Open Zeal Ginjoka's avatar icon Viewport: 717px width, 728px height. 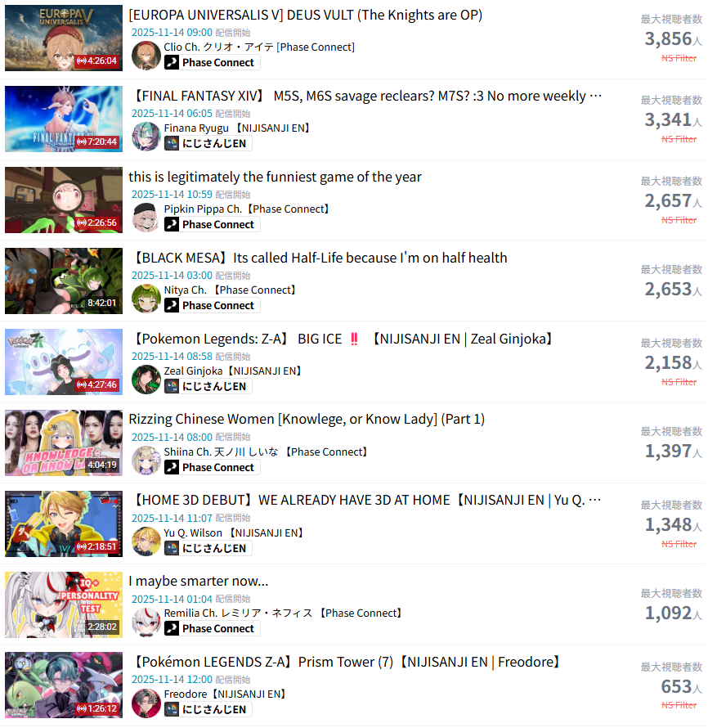coord(146,380)
